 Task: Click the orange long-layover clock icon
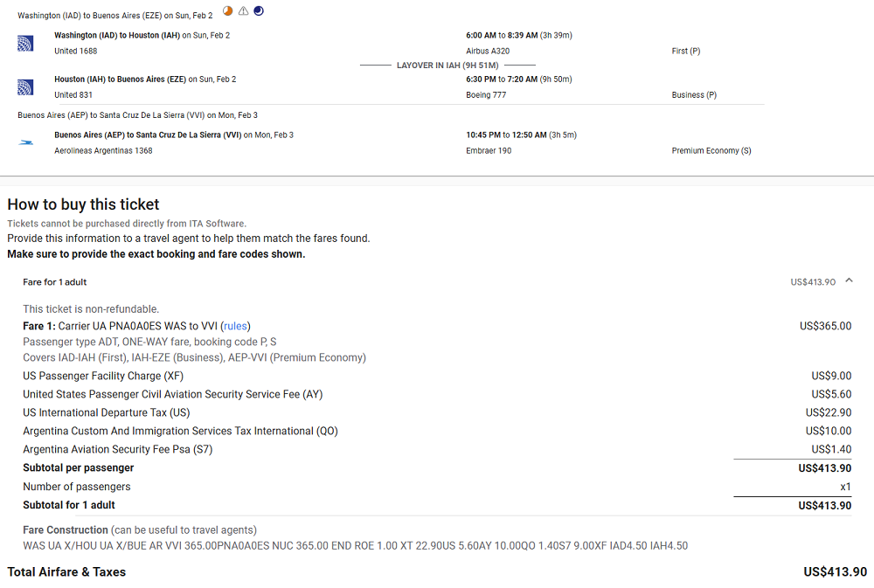[228, 11]
